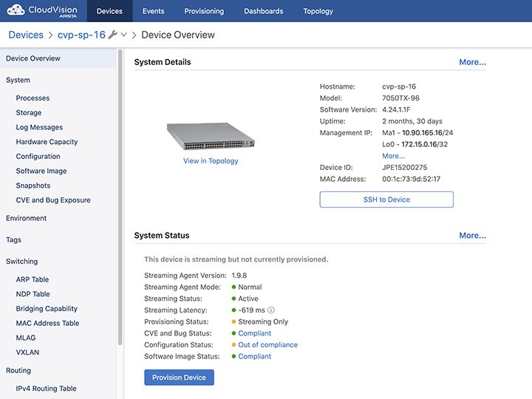Open Bridging Capability in the sidebar
Image resolution: width=532 pixels, height=399 pixels.
click(x=47, y=309)
